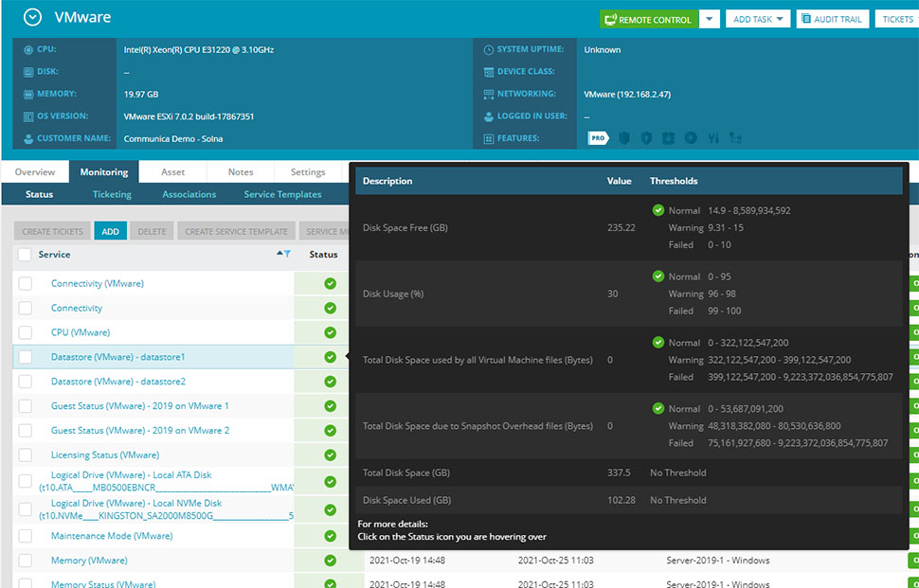Toggle the select-all checkbox by Service
This screenshot has width=919, height=588.
25,254
